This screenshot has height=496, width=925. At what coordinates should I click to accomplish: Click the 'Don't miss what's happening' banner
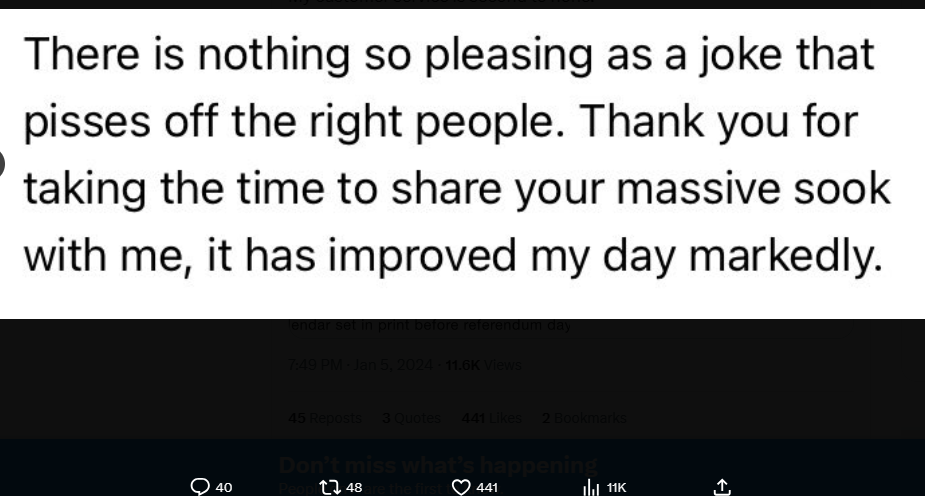(438, 465)
